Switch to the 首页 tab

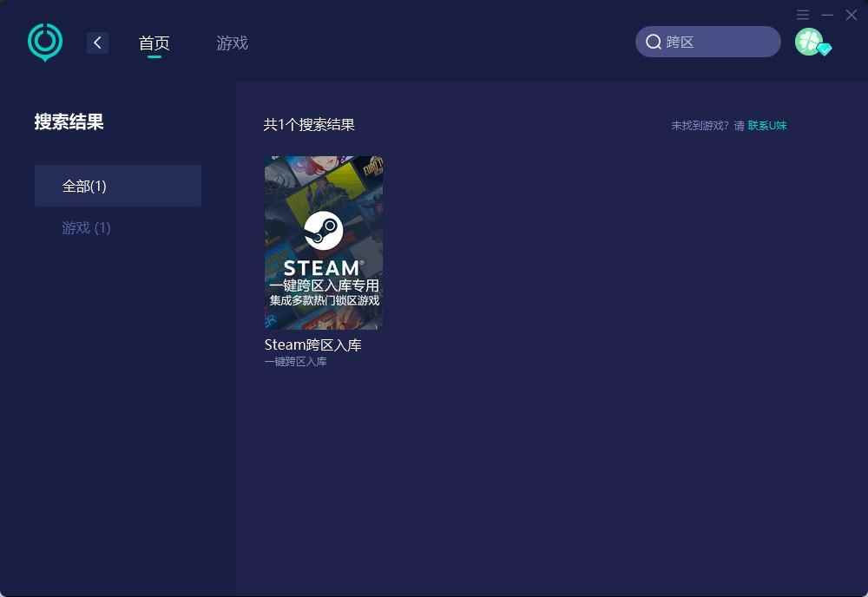(x=155, y=43)
